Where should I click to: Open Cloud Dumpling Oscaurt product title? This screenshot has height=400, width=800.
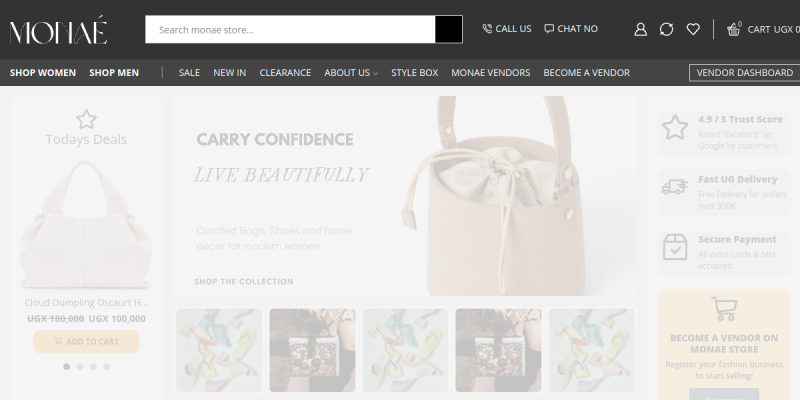(x=86, y=303)
